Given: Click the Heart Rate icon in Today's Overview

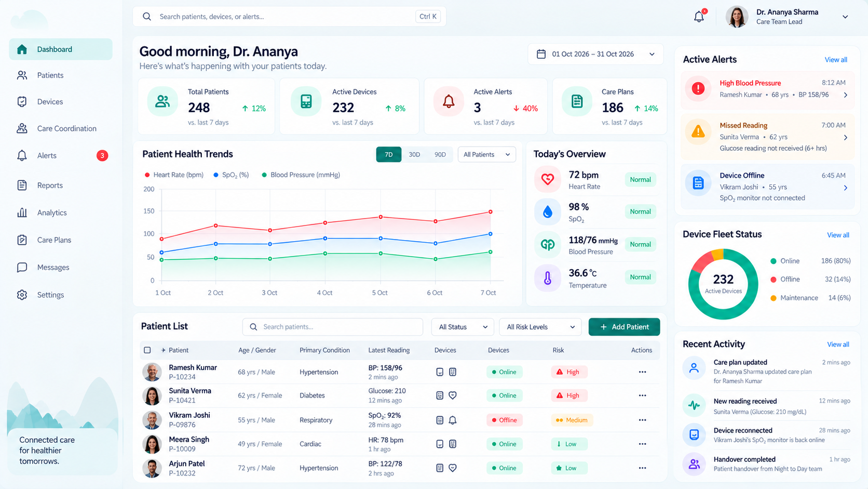Looking at the screenshot, I should coord(548,179).
